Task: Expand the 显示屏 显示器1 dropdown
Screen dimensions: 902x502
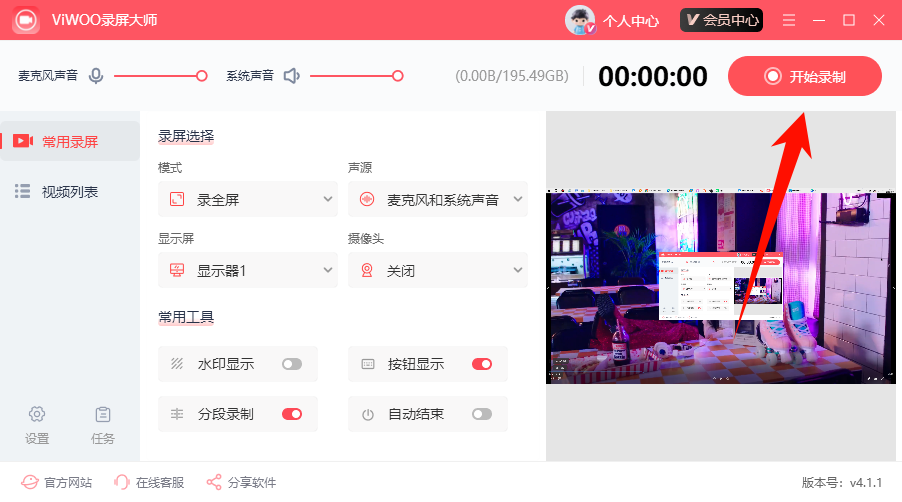Action: [247, 270]
